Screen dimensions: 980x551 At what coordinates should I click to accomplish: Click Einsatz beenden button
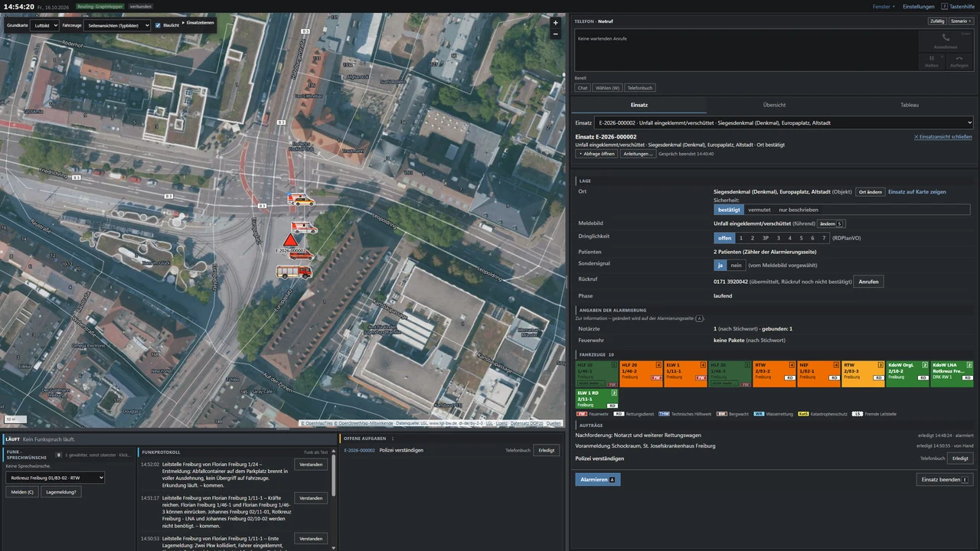[x=945, y=479]
